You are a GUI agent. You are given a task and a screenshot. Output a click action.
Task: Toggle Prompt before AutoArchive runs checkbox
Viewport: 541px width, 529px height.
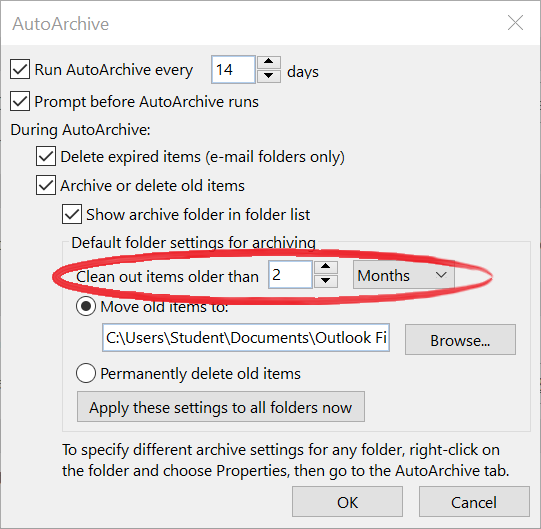[20, 101]
